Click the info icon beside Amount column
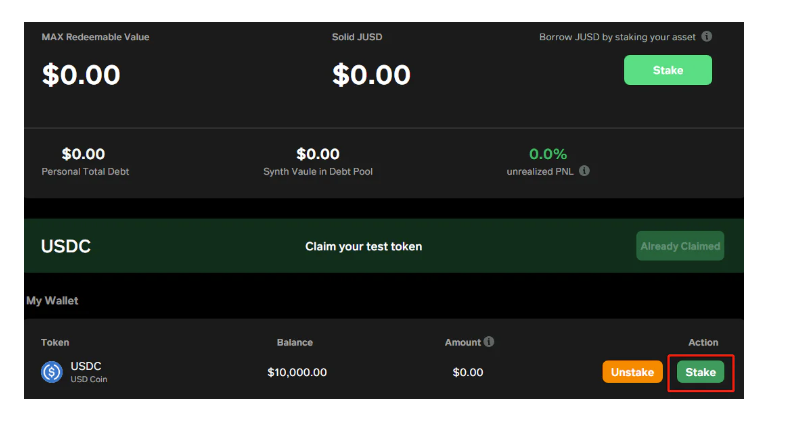785x426 pixels. click(489, 342)
